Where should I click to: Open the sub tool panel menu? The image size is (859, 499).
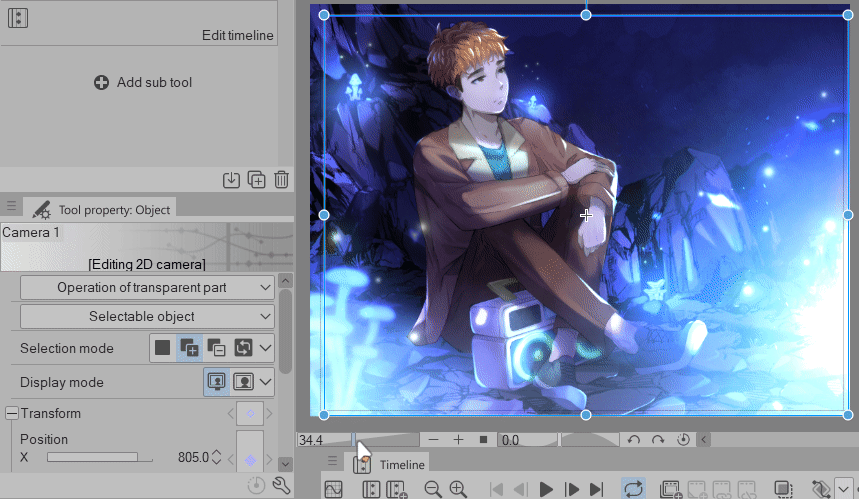coord(11,207)
